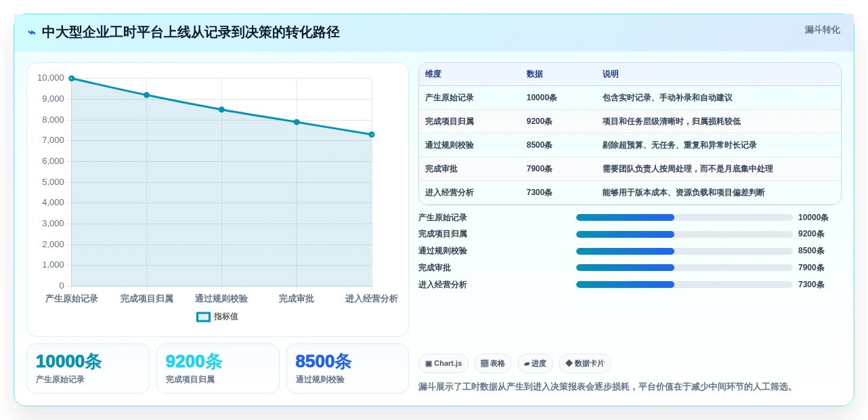Viewport: 868px width, 420px height.
Task: Select the 数据卡片 tag chip
Action: click(585, 364)
